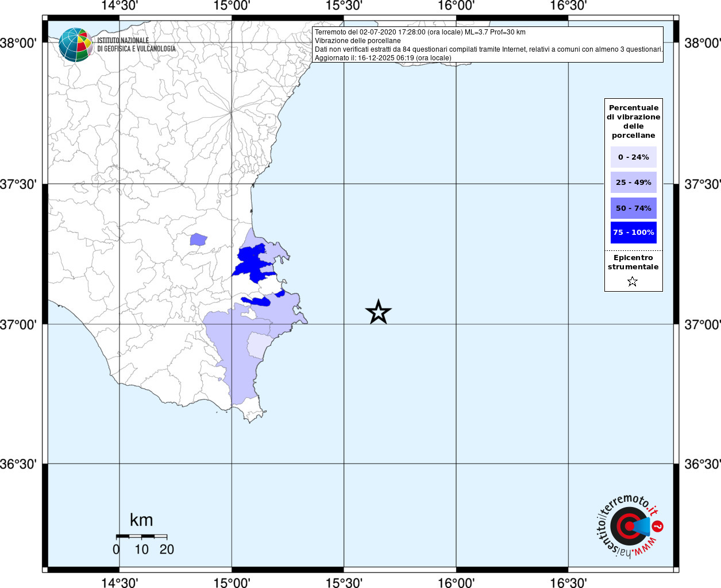Image resolution: width=721 pixels, height=588 pixels.
Task: Click the 'Istituto Nazionale di Geofisica e Vulcanologia' text
Action: coord(136,45)
